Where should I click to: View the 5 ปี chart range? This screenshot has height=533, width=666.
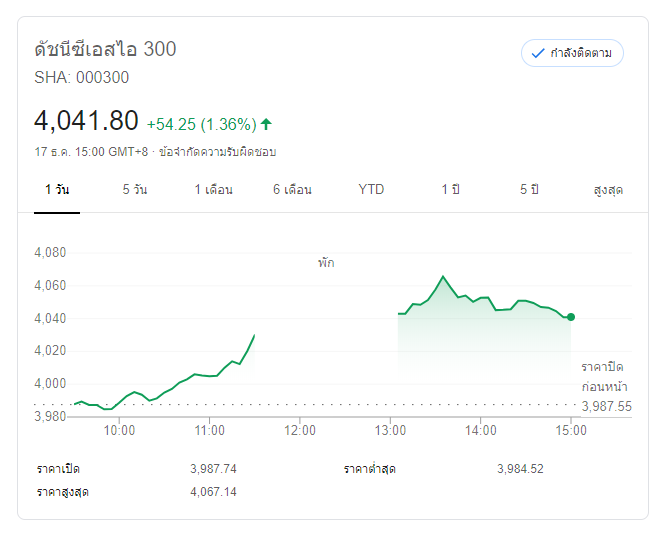pos(529,189)
